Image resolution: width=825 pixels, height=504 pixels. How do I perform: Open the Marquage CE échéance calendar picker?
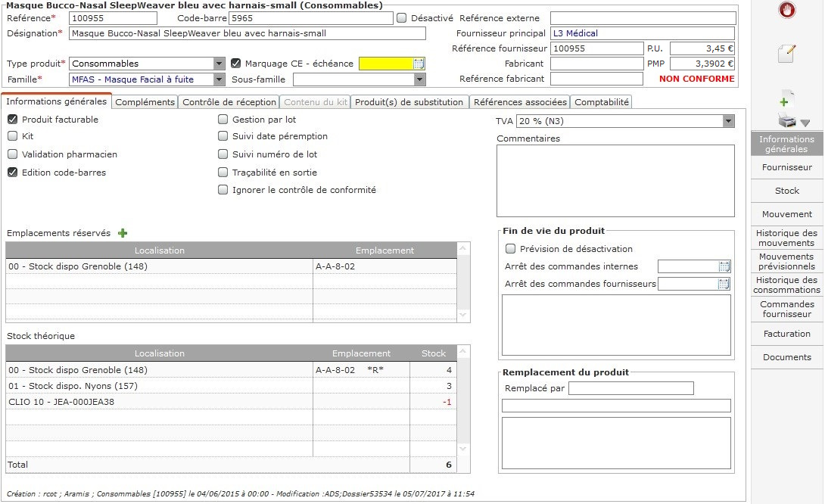coord(419,64)
